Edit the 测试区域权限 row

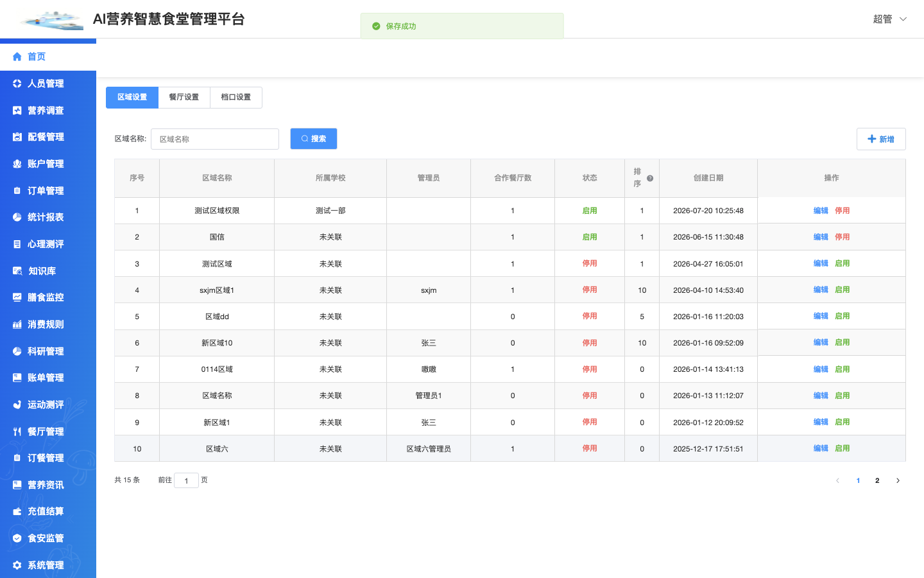point(821,211)
